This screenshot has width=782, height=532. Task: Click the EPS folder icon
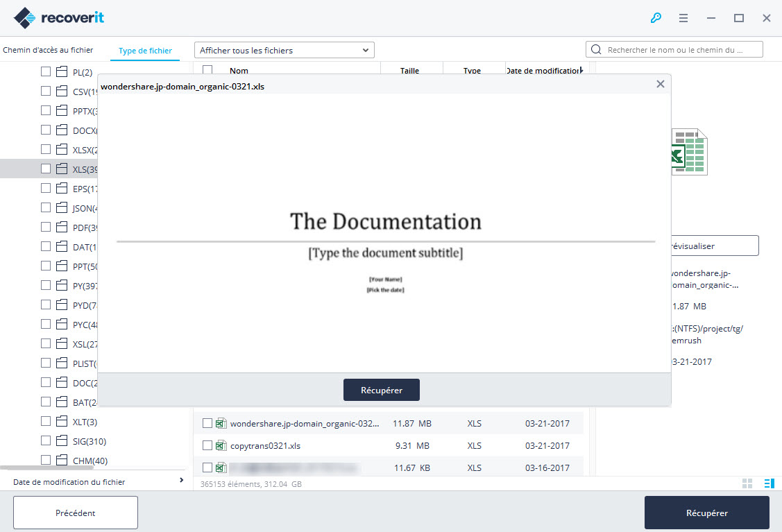62,189
